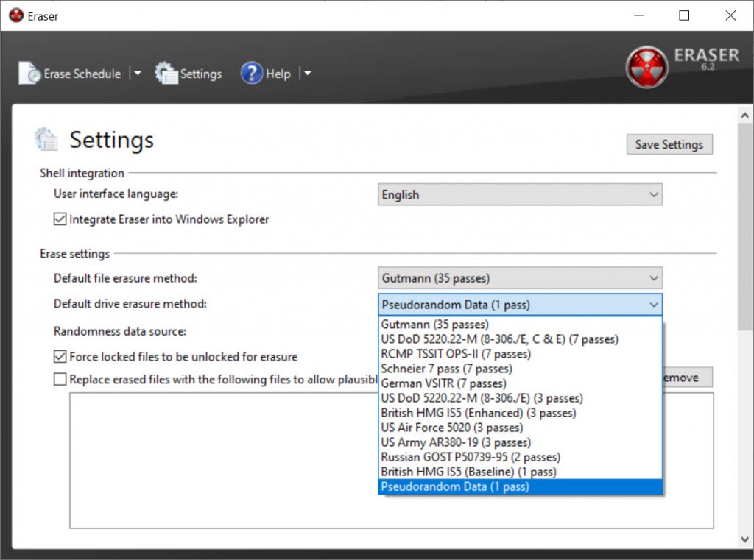
Task: Expand the Help menu dropdown arrow
Action: (x=308, y=74)
